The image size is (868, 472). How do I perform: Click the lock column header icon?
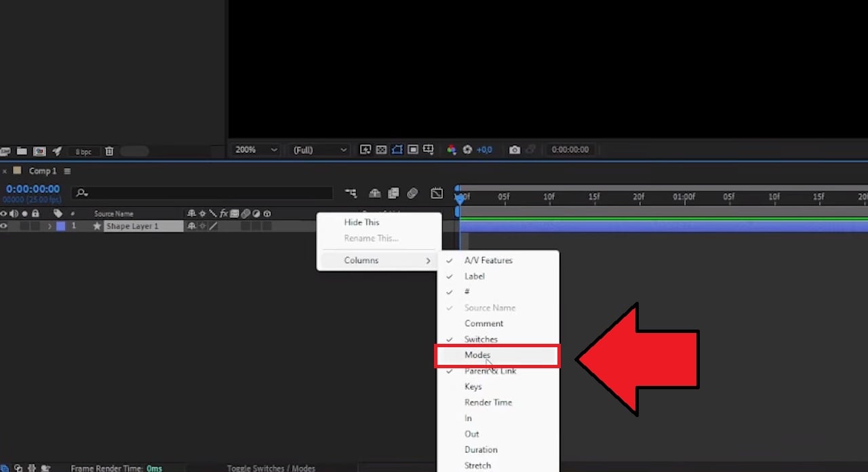pyautogui.click(x=35, y=214)
